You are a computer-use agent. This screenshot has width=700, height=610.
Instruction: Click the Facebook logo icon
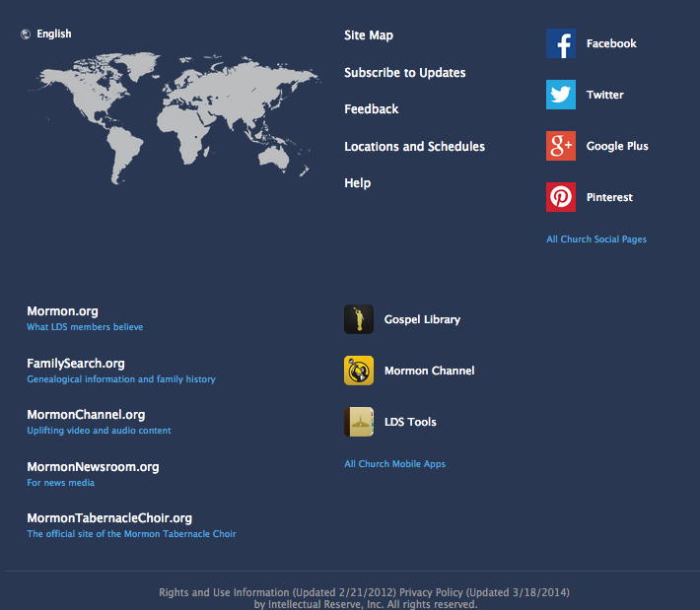coord(561,43)
